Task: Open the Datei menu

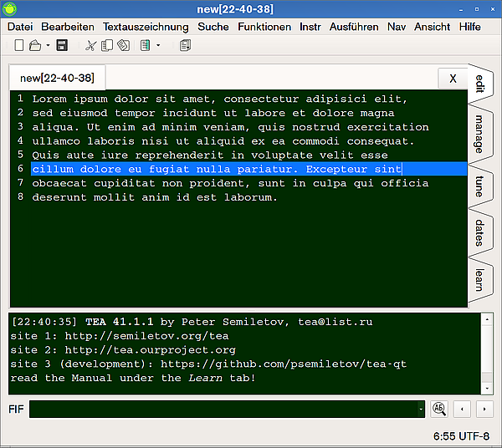Action: point(20,27)
